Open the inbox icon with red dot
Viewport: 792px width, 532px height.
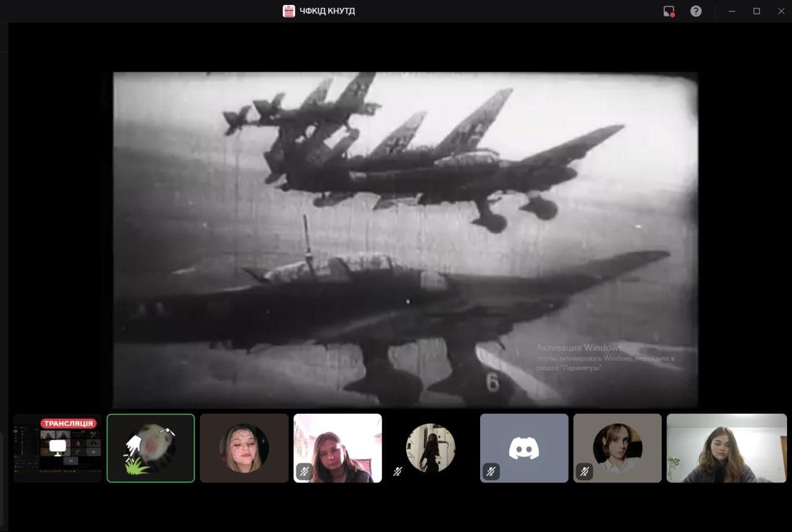coord(668,11)
